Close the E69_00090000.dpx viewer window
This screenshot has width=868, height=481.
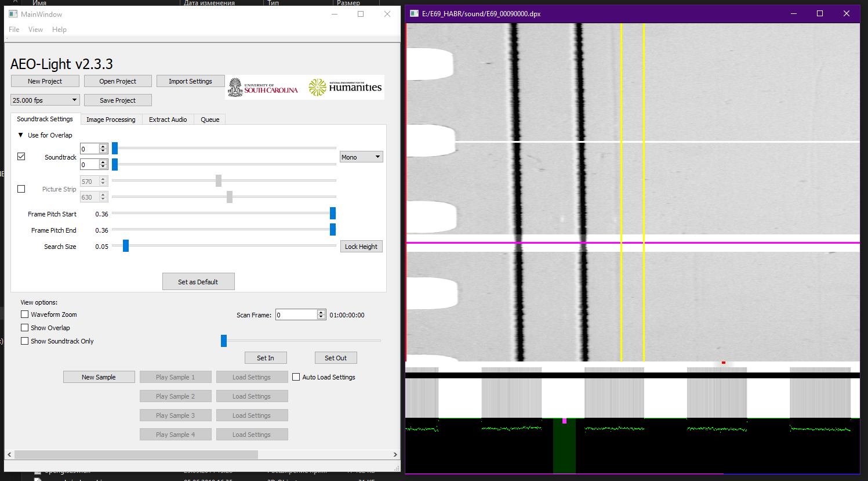point(847,13)
